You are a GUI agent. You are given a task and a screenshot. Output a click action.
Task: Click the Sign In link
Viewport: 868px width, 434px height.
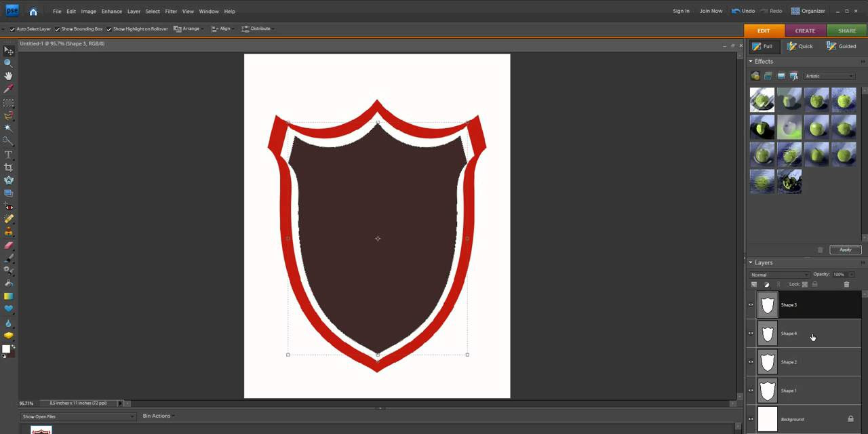point(681,11)
